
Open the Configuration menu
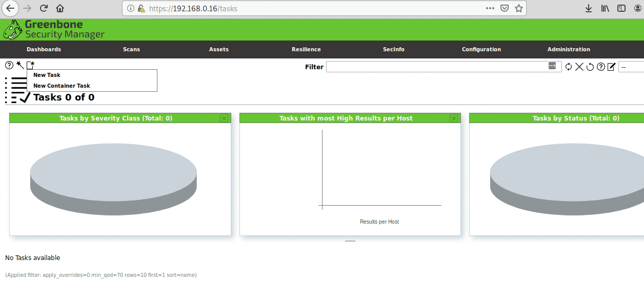pyautogui.click(x=481, y=49)
